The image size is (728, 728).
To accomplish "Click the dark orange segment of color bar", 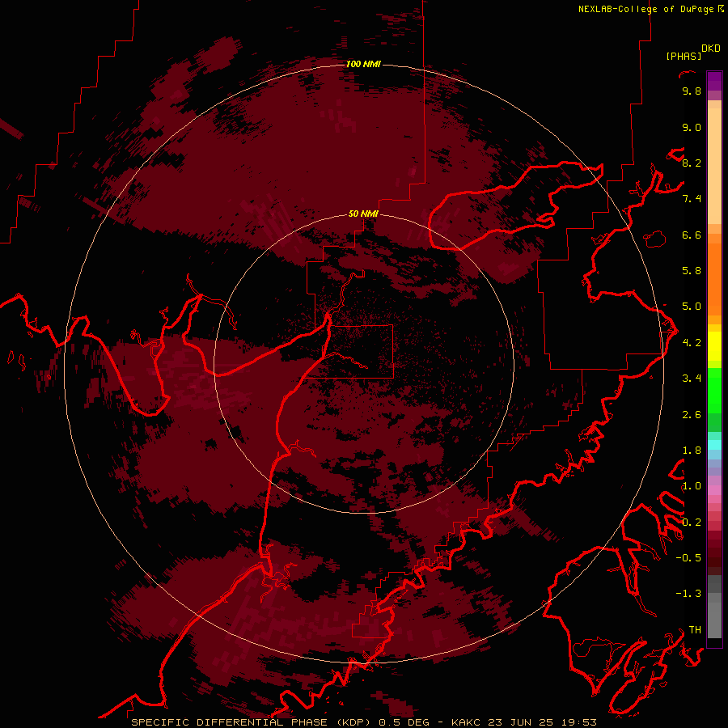I will pyautogui.click(x=714, y=278).
